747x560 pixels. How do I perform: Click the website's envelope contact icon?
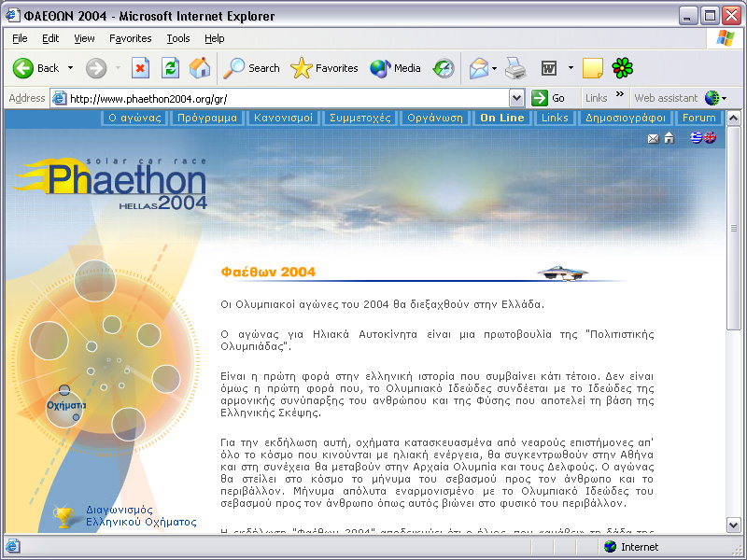[653, 138]
